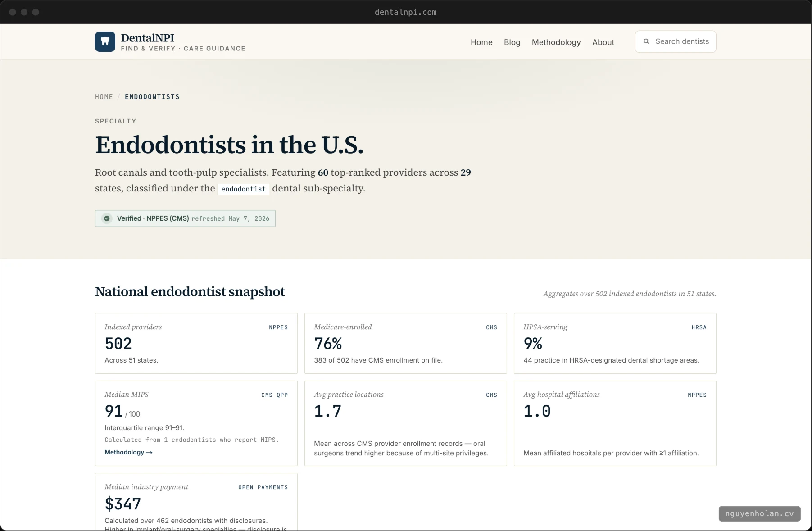Click the 'Aggregates over 502 indexed endodontists' note
812x531 pixels.
tap(630, 294)
